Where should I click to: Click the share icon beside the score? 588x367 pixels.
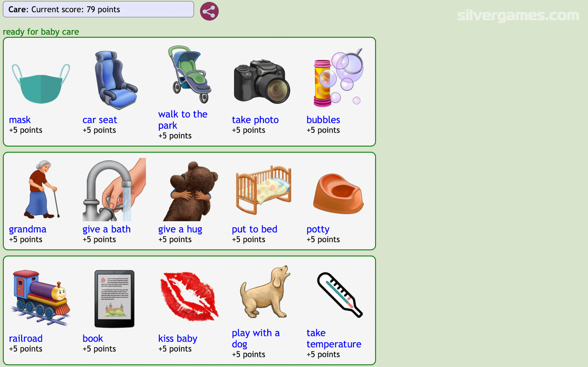click(209, 11)
